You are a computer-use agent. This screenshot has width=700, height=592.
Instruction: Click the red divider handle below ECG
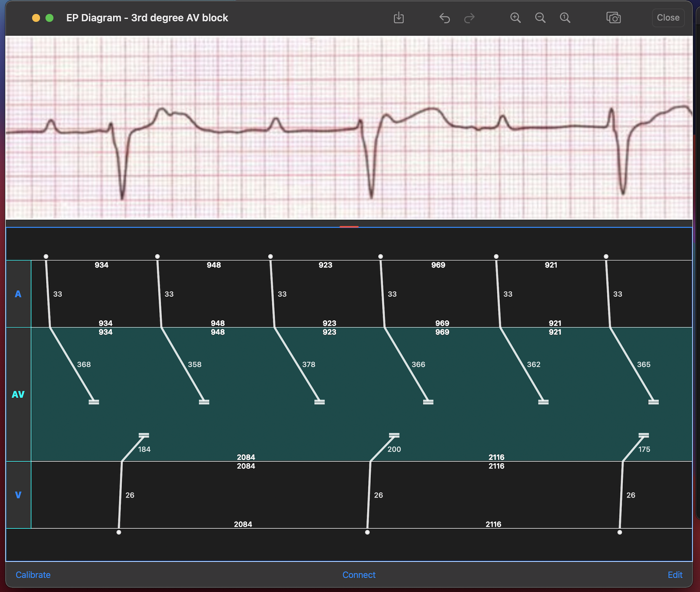point(349,226)
